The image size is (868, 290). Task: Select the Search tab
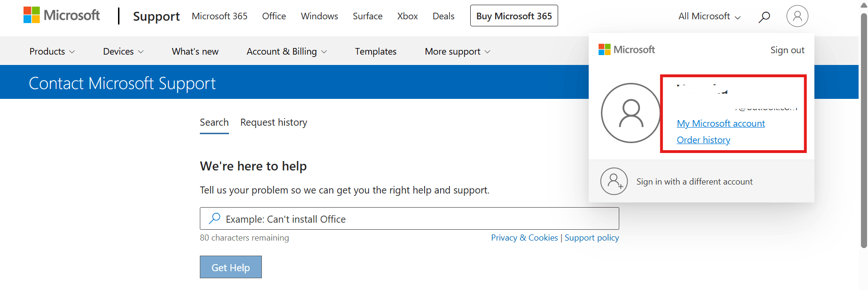(214, 123)
